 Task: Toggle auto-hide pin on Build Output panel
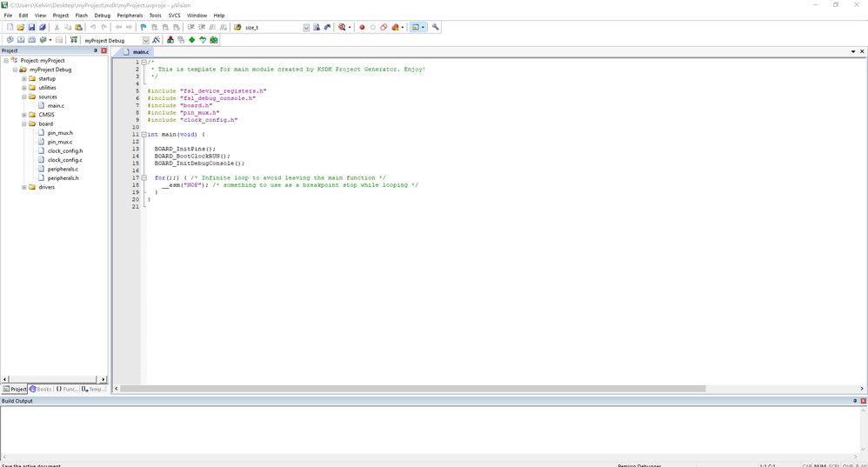coord(855,401)
